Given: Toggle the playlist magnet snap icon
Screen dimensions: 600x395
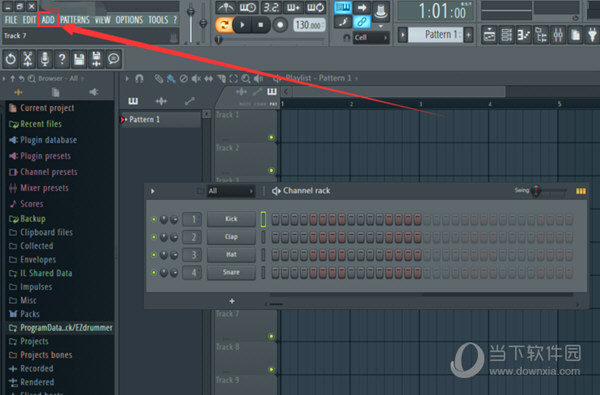Looking at the screenshot, I should point(139,78).
